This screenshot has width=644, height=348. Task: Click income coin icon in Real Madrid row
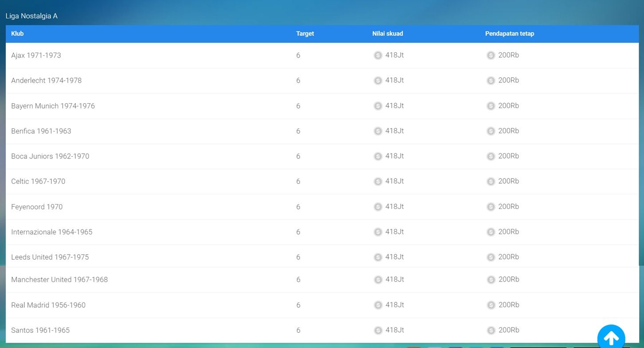coord(491,305)
